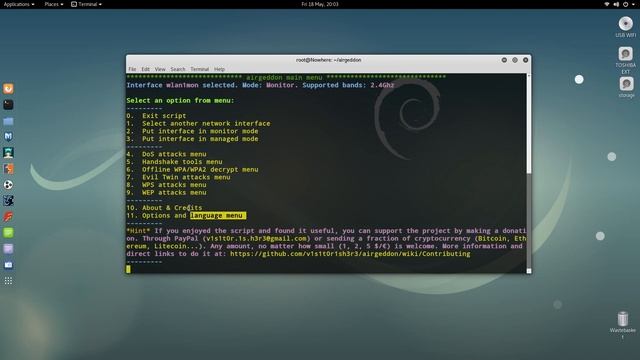Open the Places menu in top bar
The image size is (640, 360).
click(x=53, y=4)
